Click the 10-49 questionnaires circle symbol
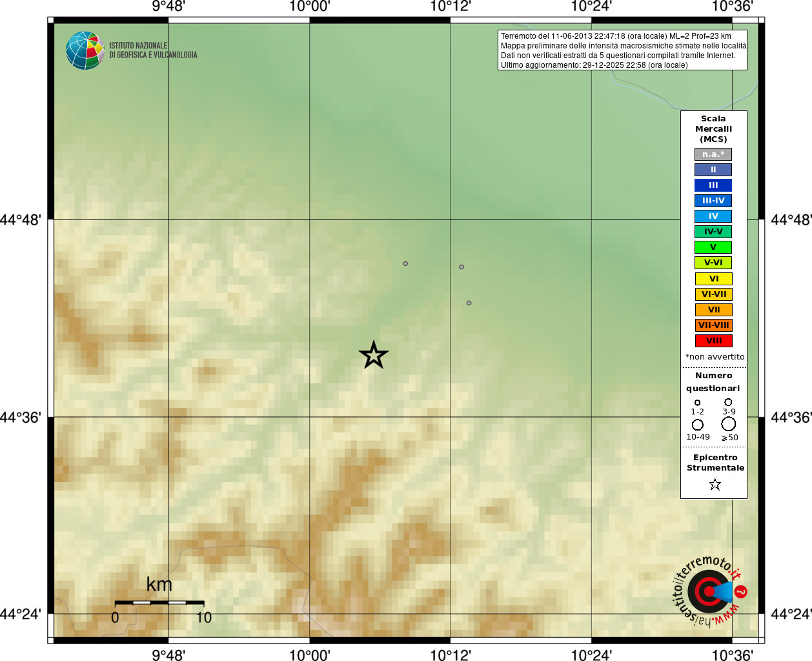This screenshot has height=661, width=812. pos(698,425)
